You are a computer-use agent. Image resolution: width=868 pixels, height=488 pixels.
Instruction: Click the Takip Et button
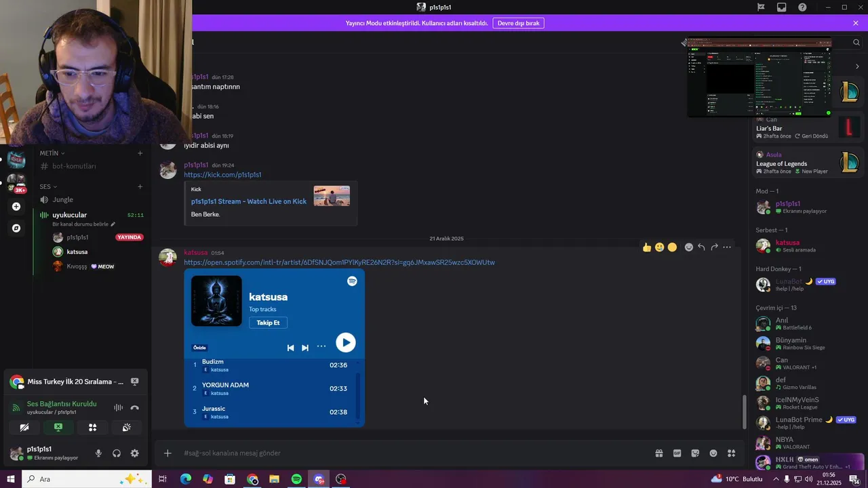point(268,323)
